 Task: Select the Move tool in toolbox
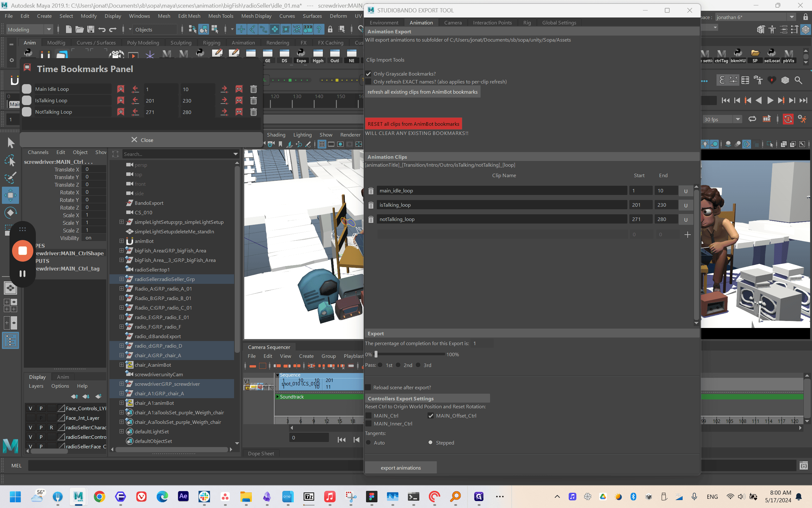[x=10, y=195]
